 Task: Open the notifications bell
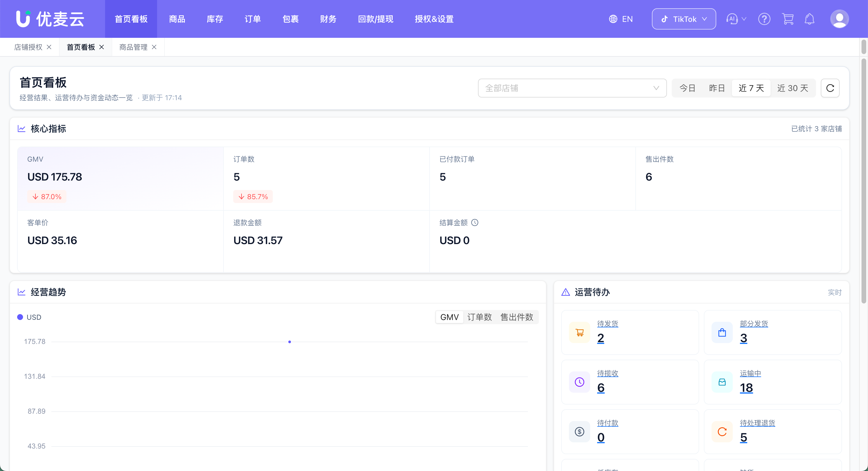(809, 19)
